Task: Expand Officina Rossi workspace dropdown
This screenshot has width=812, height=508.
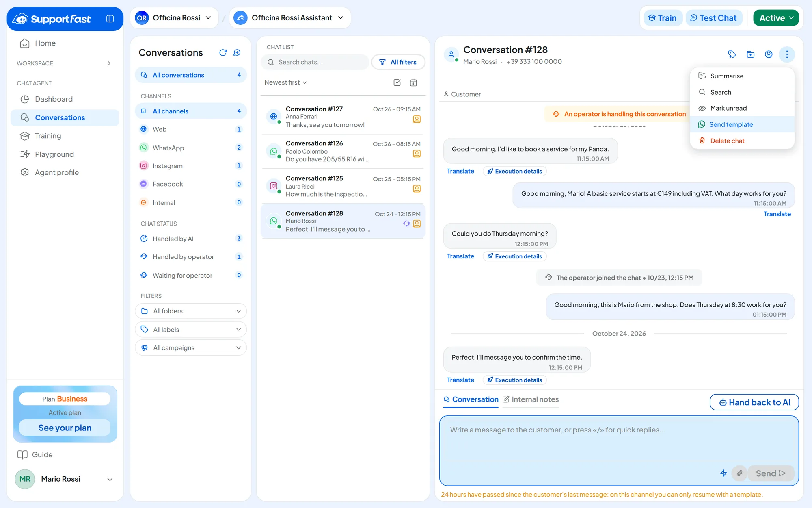Action: pyautogui.click(x=175, y=18)
